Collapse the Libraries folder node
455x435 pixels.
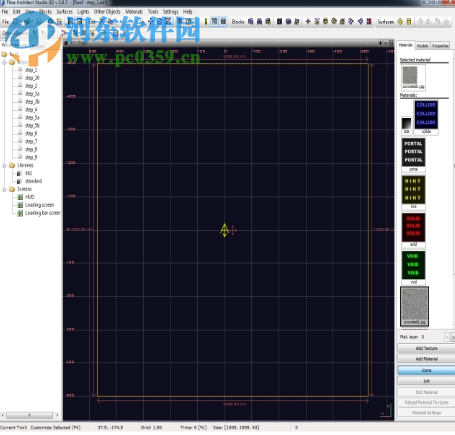[4, 166]
